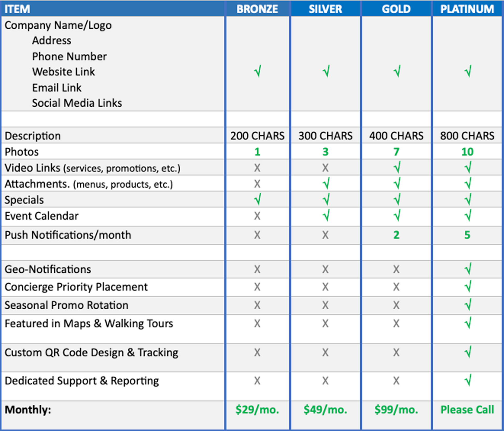Click Gold checkmark for Video Links
This screenshot has width=504, height=431.
[x=397, y=168]
